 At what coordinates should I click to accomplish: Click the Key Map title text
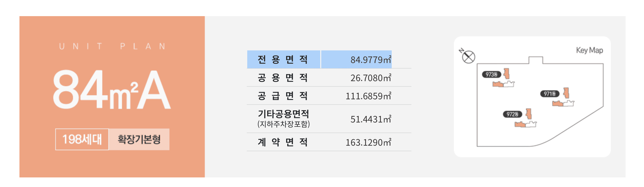pyautogui.click(x=589, y=50)
